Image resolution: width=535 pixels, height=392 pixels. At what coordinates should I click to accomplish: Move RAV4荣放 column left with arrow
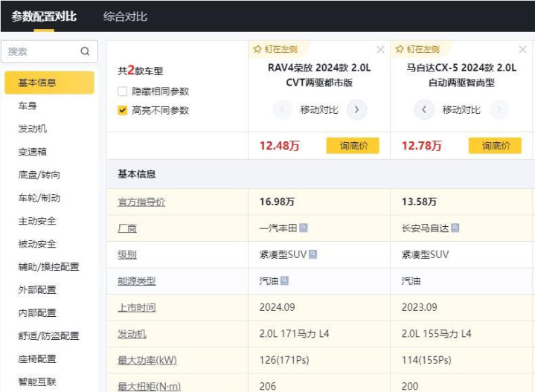(x=282, y=109)
